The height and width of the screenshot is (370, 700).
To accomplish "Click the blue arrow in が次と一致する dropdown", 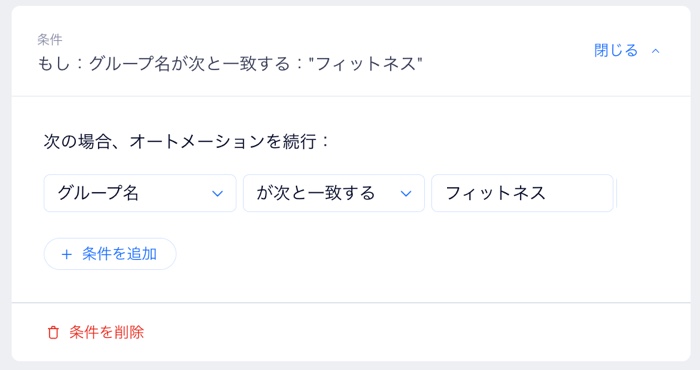I will click(406, 194).
